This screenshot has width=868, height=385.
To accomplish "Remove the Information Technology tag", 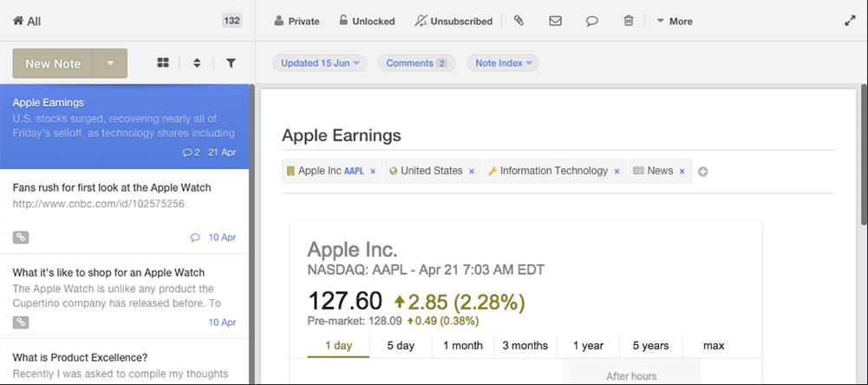I will pyautogui.click(x=617, y=172).
